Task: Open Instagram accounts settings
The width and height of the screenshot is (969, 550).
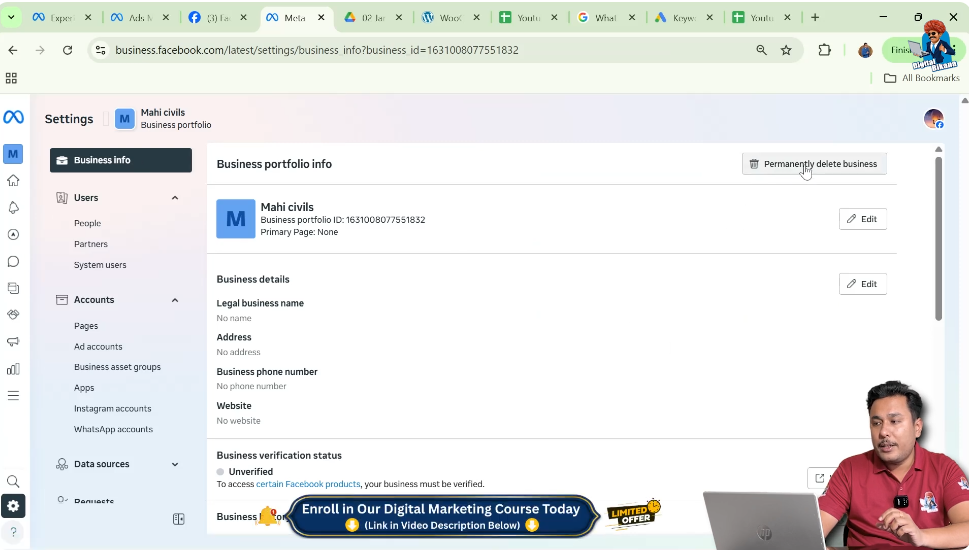Action: [112, 408]
